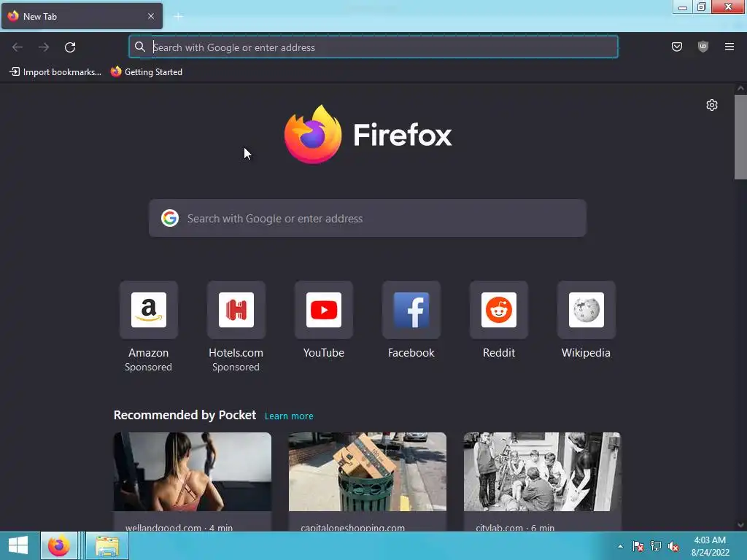Click the Action Center flag tray icon
Screen dimensions: 747x560
[638, 546]
